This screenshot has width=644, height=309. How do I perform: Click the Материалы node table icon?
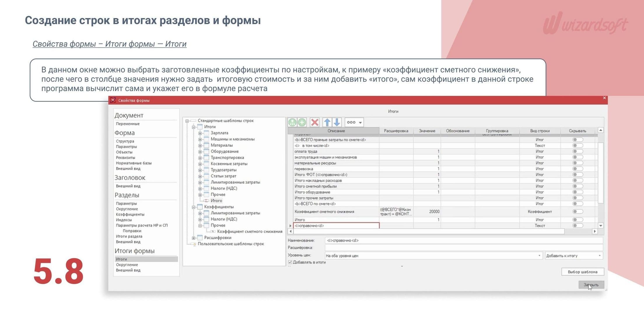pyautogui.click(x=206, y=145)
